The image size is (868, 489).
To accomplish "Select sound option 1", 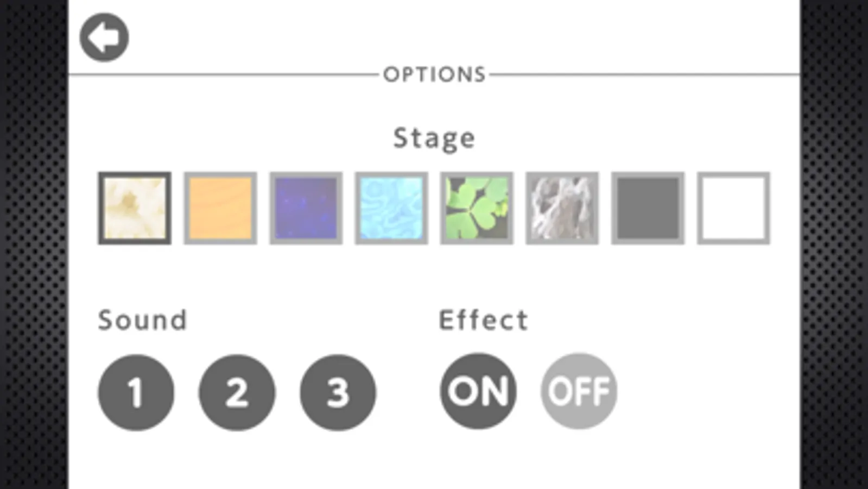I will [136, 392].
